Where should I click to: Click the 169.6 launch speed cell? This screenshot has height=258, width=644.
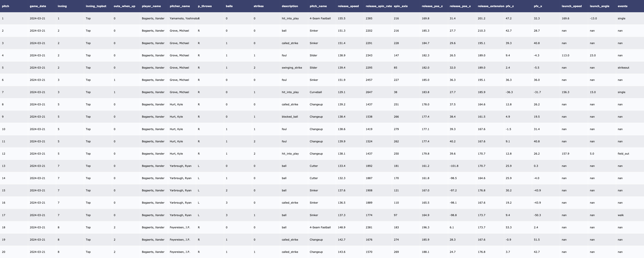[x=565, y=18]
